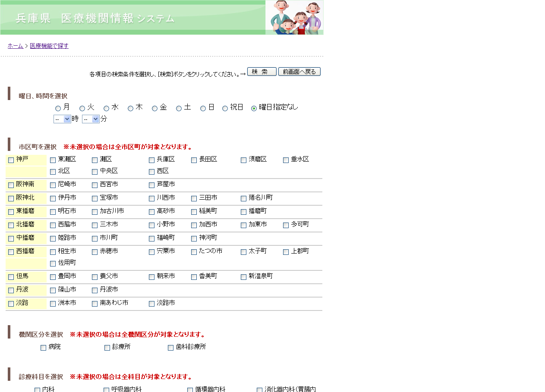Check the 芦屋市 checkbox

click(x=152, y=185)
